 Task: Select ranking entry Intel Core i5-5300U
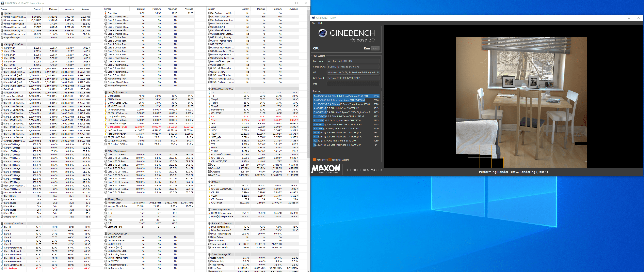point(346,145)
